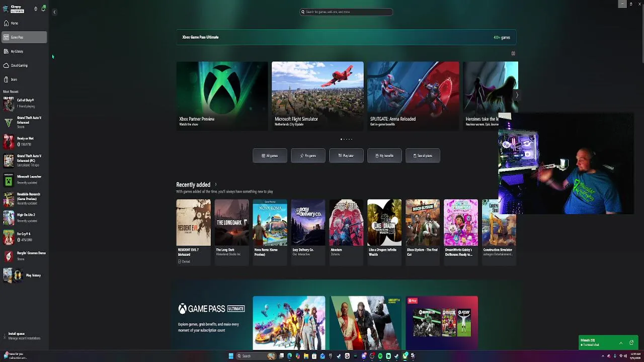Open Klimpsy profile avatar
This screenshot has width=644, height=362.
(x=6, y=9)
